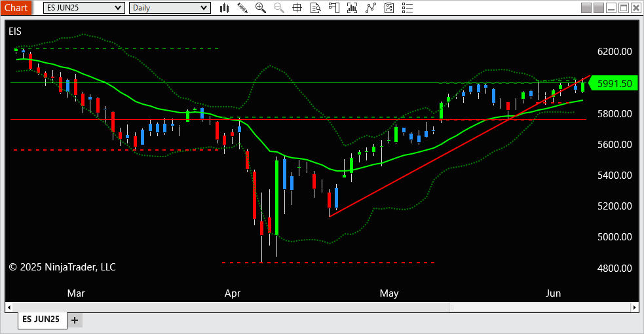Open the strategies icon
The image size is (644, 334).
coord(389,8)
